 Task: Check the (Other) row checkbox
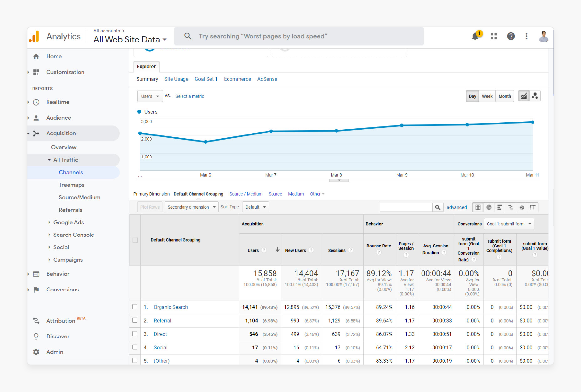coord(135,360)
